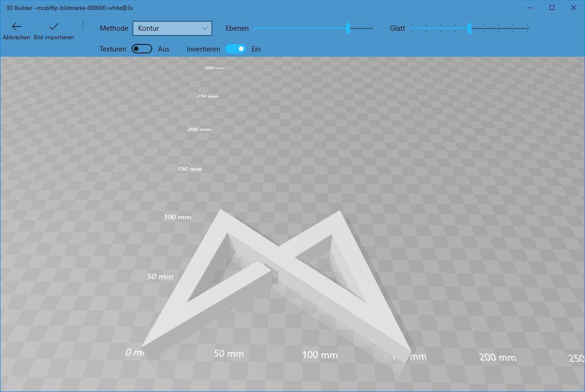Click the "Ein" label beside Invertieren
The image size is (585, 392).
(256, 49)
